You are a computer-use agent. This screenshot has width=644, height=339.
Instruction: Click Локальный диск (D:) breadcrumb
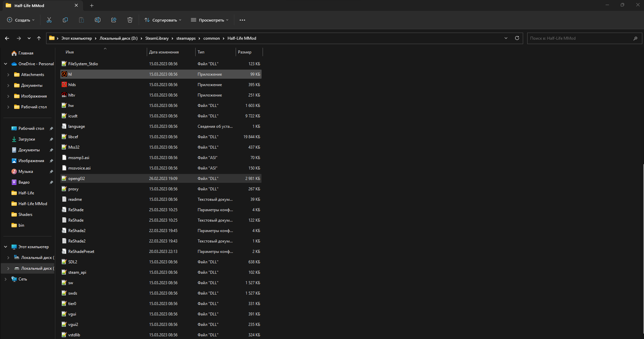118,38
